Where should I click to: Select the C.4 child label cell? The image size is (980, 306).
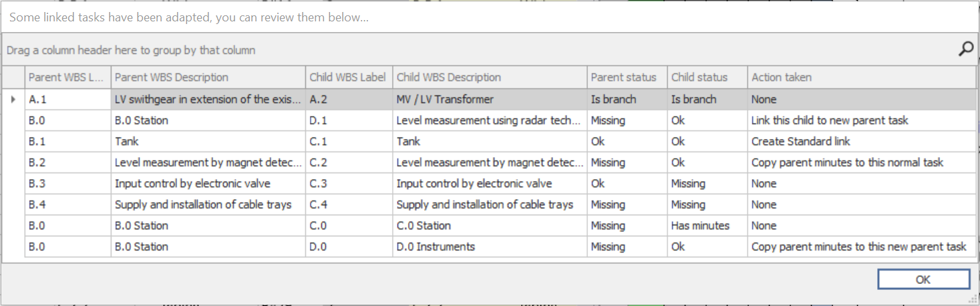point(348,204)
